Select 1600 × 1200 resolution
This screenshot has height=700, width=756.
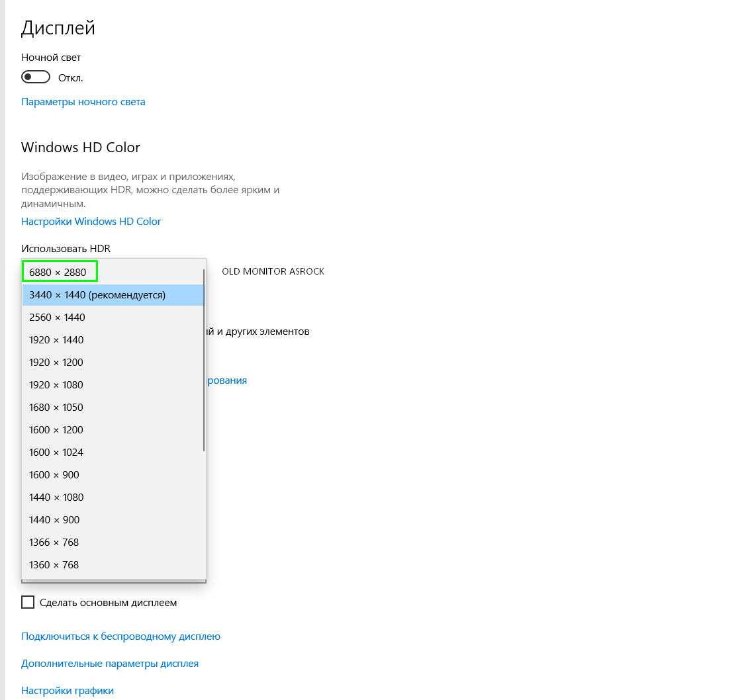[57, 430]
